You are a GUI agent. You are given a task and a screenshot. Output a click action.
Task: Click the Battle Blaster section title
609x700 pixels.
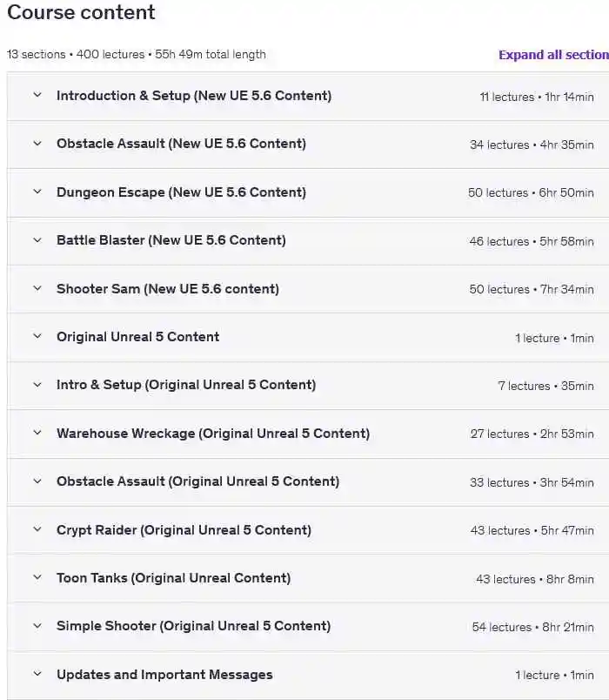tap(171, 240)
